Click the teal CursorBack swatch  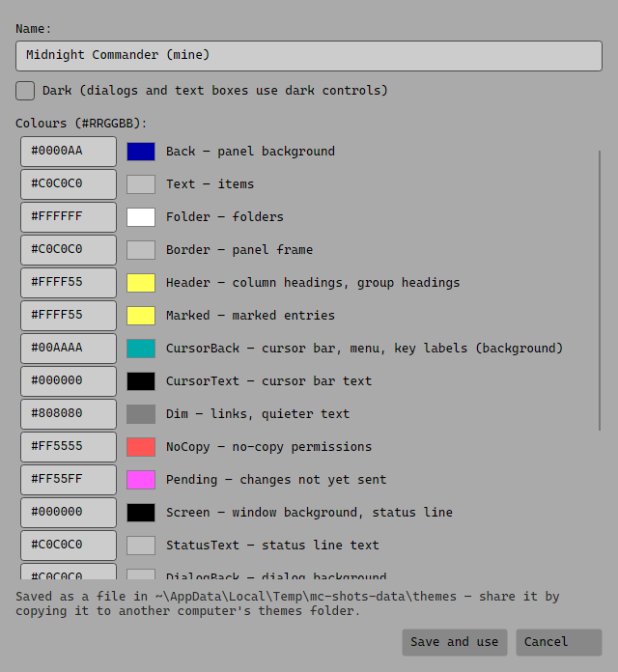[141, 349]
